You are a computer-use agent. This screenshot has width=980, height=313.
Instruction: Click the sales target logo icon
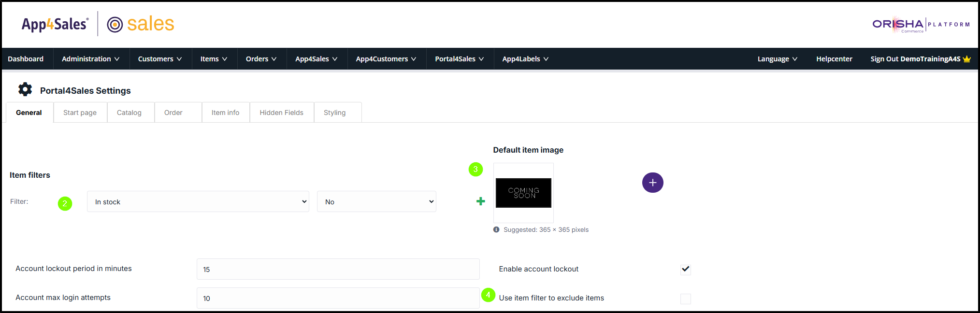click(x=115, y=24)
